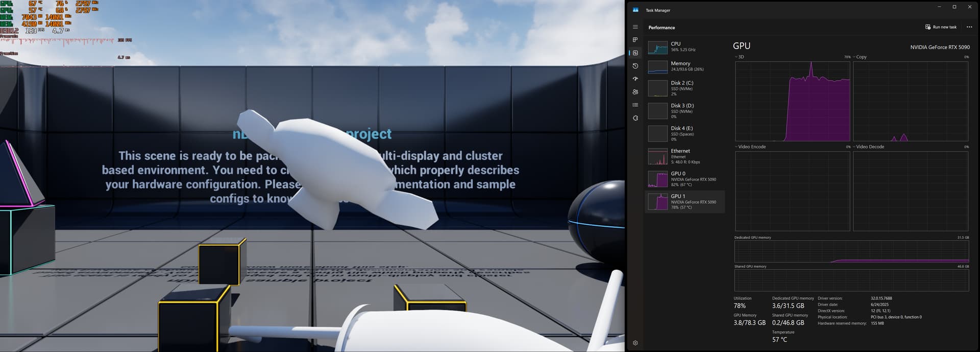Click Run new task button
Screen dimensions: 980x352
[941, 27]
